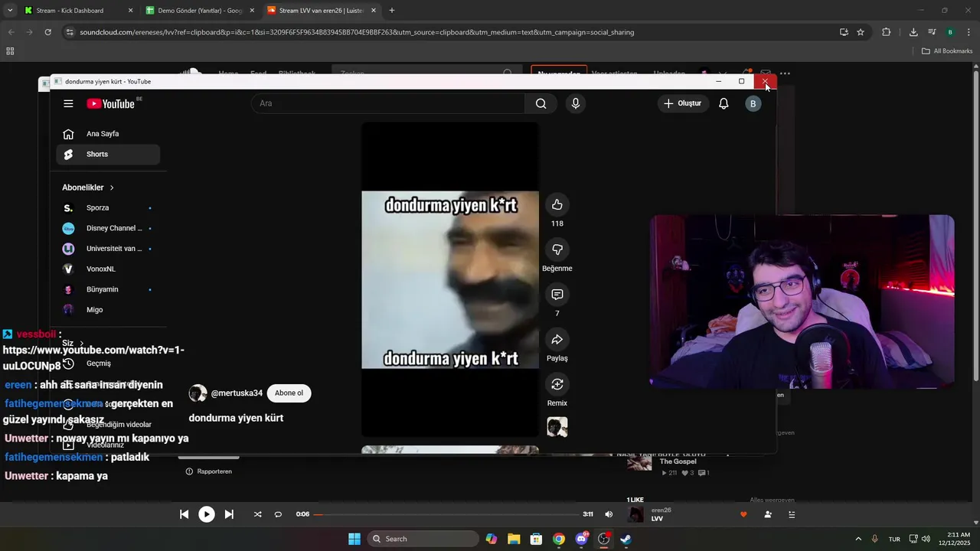Open Steam from taskbar
The width and height of the screenshot is (980, 551).
626,539
